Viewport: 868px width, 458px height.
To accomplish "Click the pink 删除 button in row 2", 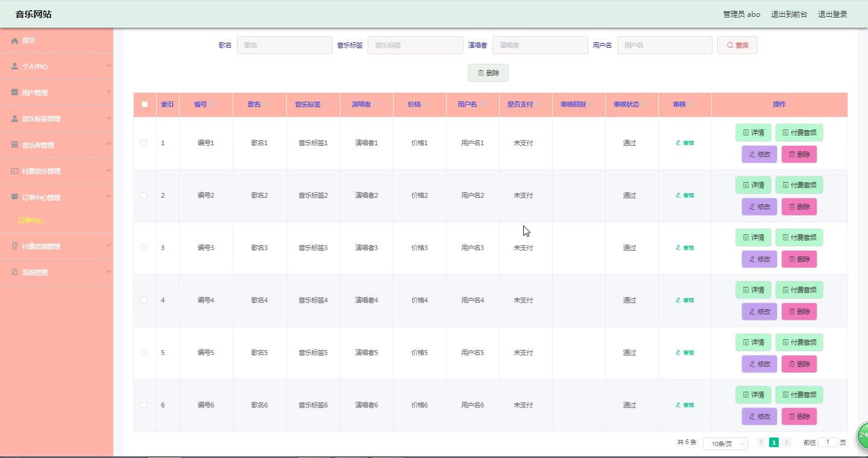I will pyautogui.click(x=799, y=207).
